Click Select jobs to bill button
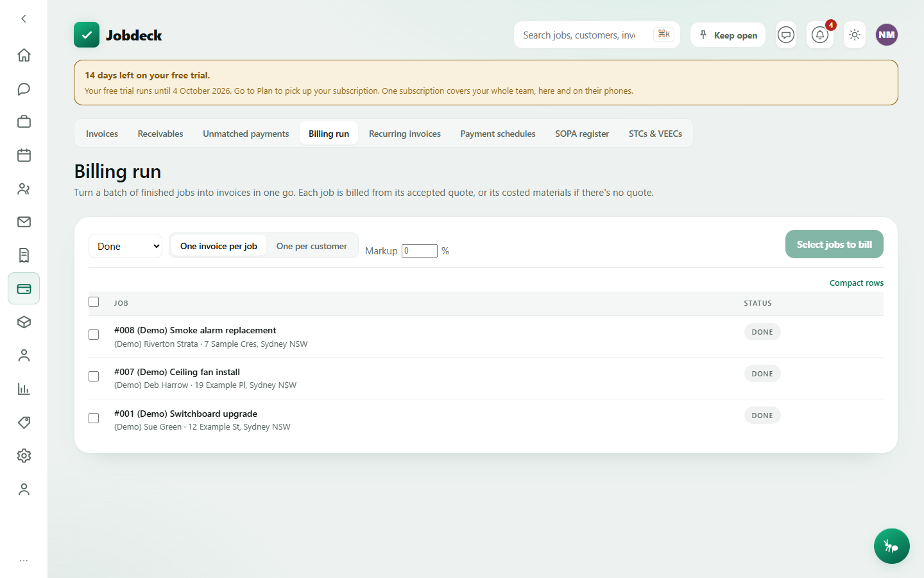 click(834, 244)
